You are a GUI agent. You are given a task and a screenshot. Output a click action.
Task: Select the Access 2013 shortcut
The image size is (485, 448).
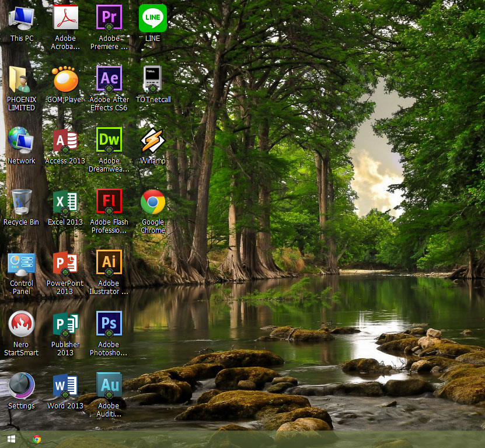point(65,141)
